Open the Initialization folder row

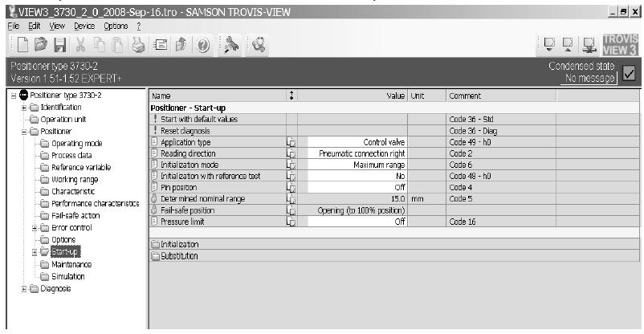[x=394, y=244]
